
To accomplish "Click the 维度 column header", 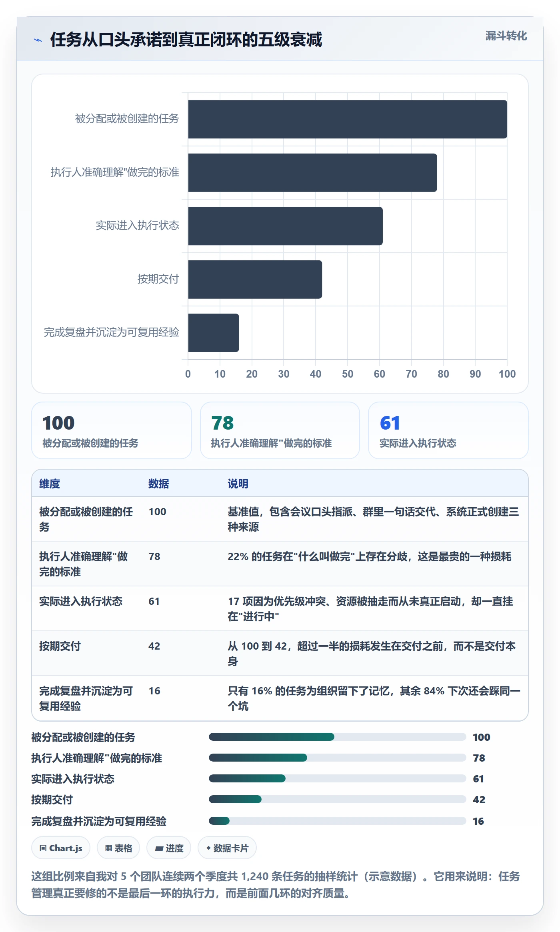I will pos(50,484).
